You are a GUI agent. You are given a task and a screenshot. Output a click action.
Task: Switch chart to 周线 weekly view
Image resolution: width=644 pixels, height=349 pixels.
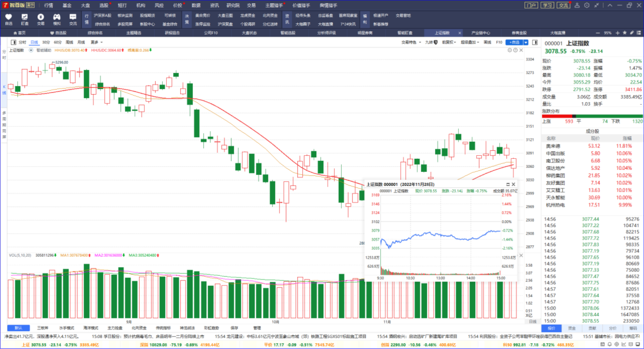pyautogui.click(x=69, y=42)
